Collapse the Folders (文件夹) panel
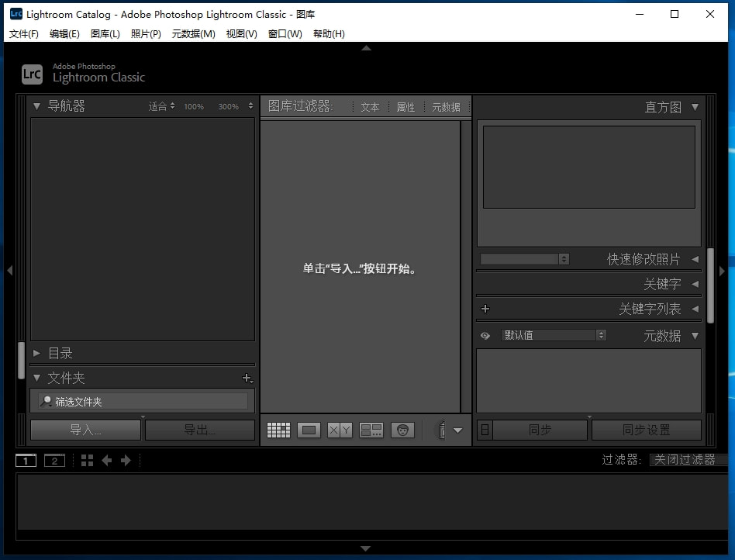 coord(36,378)
